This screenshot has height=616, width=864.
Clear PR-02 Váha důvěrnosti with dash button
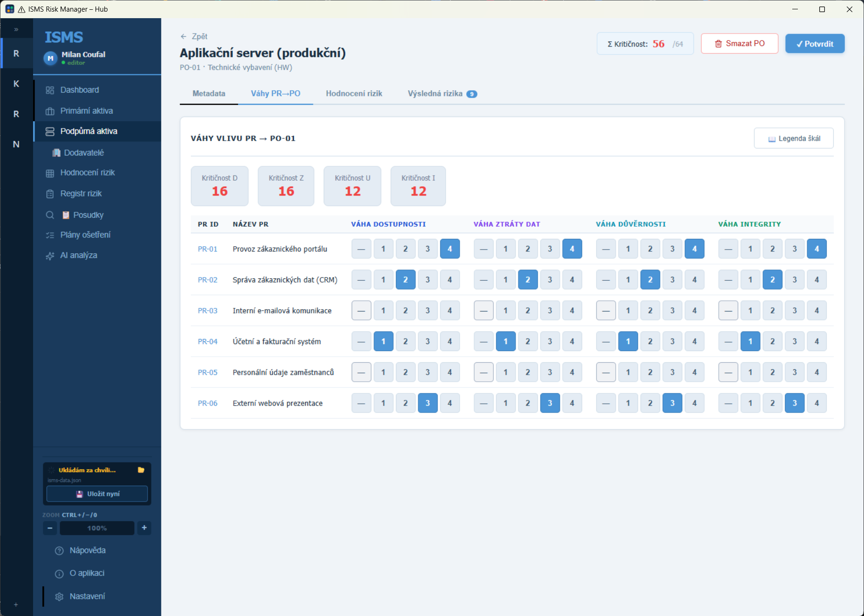click(606, 279)
